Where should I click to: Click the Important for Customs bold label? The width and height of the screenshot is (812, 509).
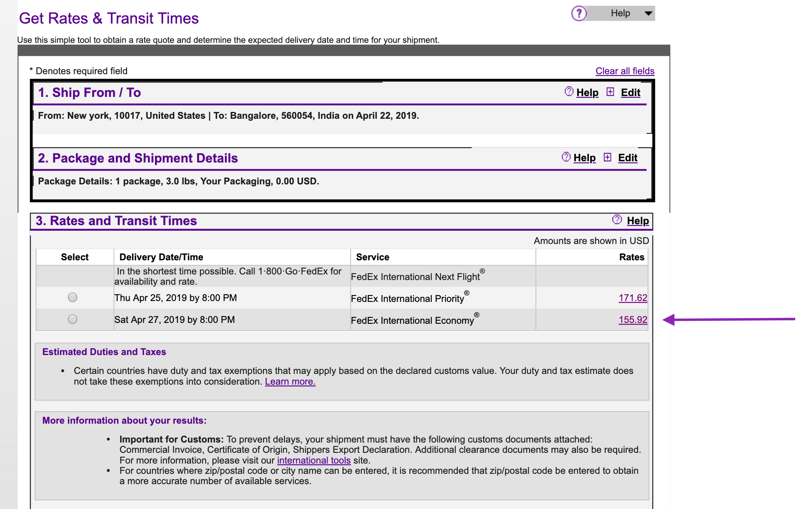[x=172, y=440]
